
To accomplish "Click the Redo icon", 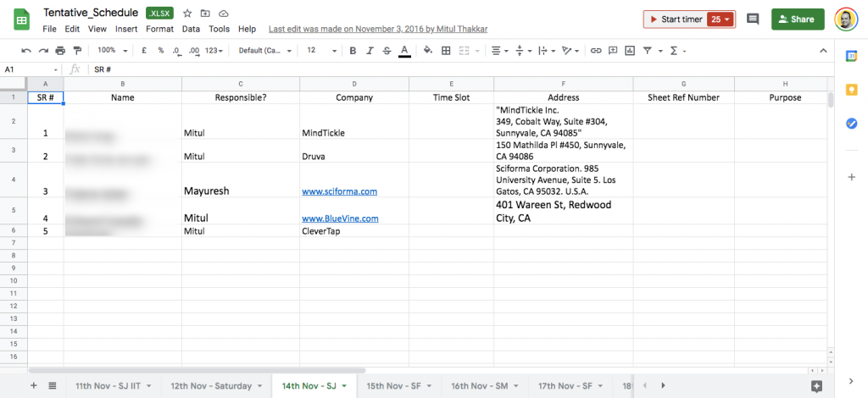I will (43, 50).
